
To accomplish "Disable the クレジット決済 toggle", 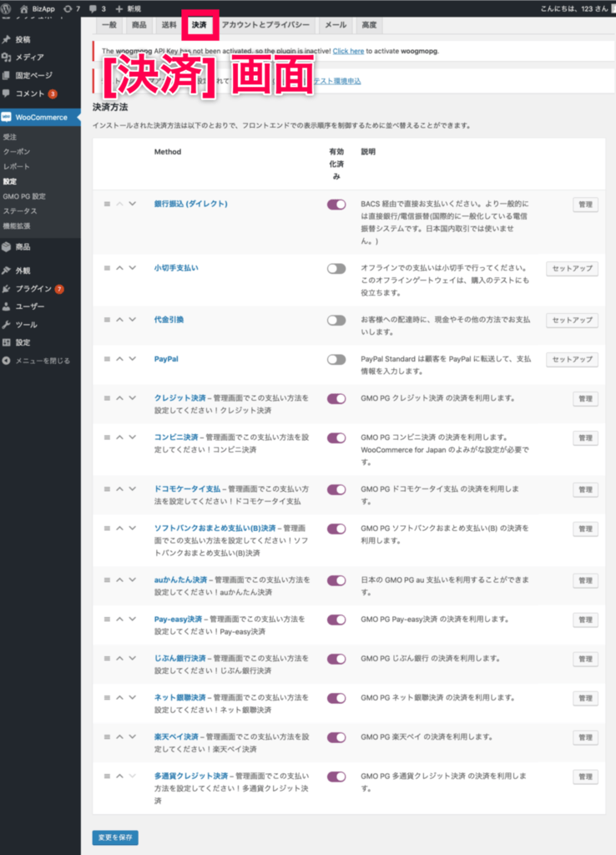I will coord(336,398).
